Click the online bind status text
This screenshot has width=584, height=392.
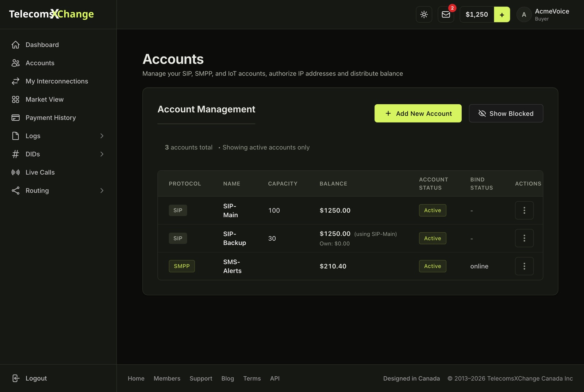point(479,266)
